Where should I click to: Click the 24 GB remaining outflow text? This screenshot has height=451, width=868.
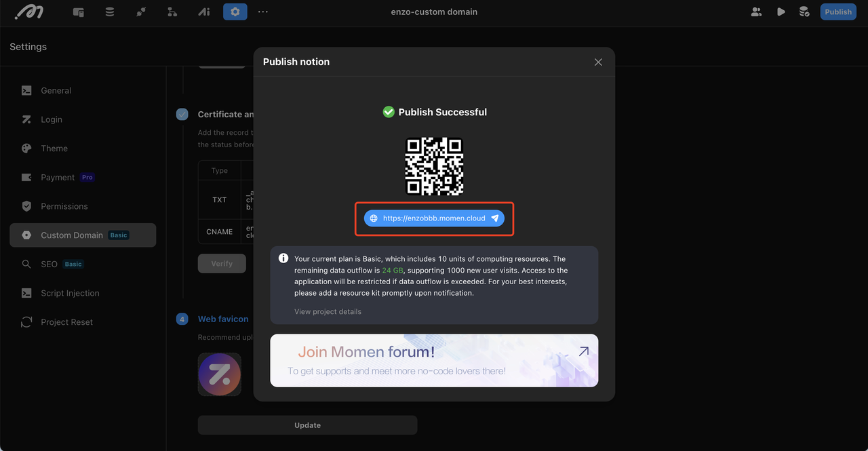393,270
